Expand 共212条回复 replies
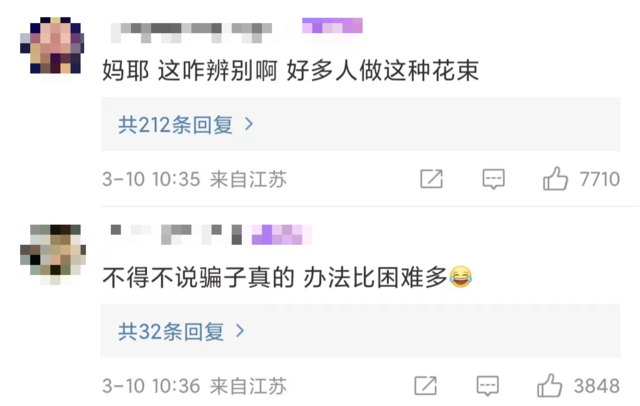This screenshot has width=640, height=406. click(x=360, y=124)
